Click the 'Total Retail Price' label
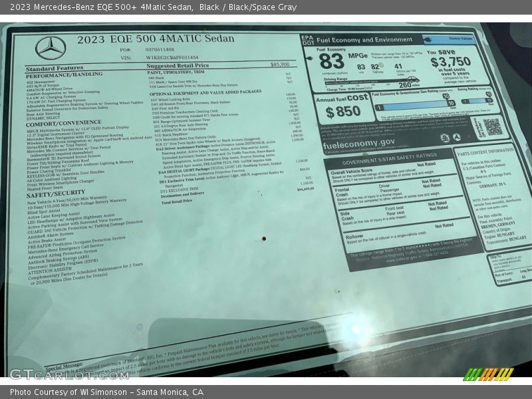Screen dimensions: 532x399 (x=177, y=201)
